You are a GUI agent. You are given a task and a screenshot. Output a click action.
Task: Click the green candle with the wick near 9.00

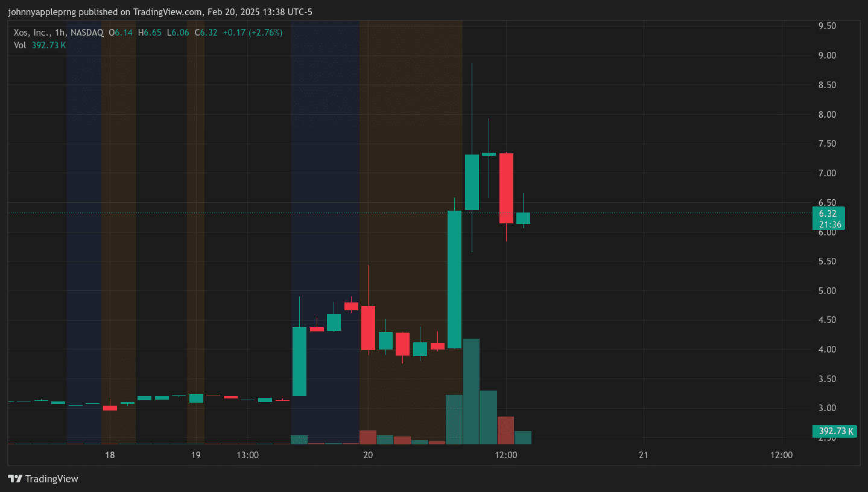pos(472,182)
